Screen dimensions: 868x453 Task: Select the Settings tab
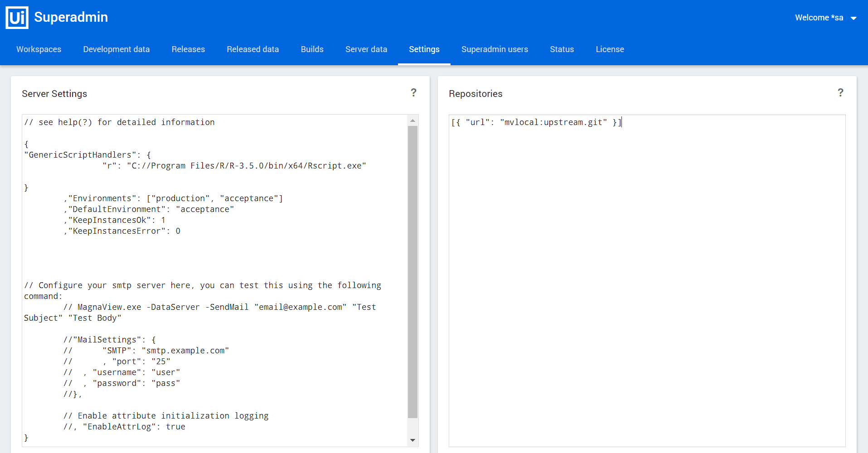[424, 49]
